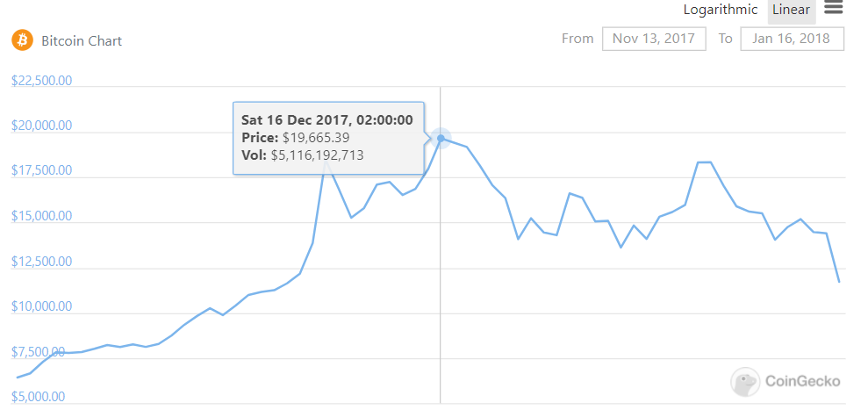Open the From date field Nov 13, 2017
This screenshot has height=410, width=868.
654,39
